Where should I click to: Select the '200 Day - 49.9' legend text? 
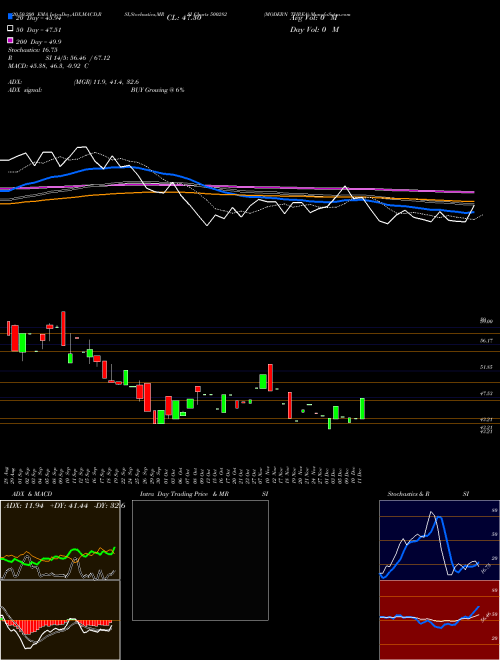click(x=38, y=42)
